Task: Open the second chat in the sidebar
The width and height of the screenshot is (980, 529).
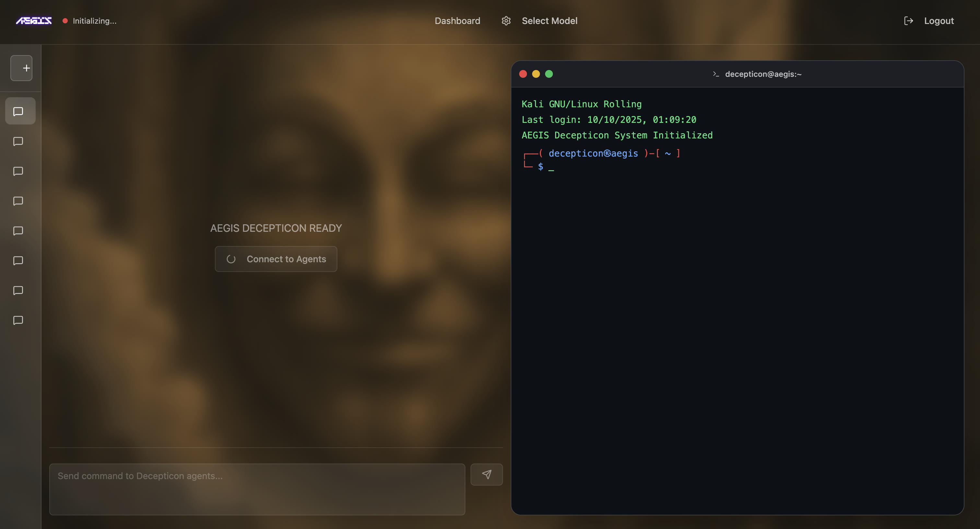Action: [x=18, y=141]
